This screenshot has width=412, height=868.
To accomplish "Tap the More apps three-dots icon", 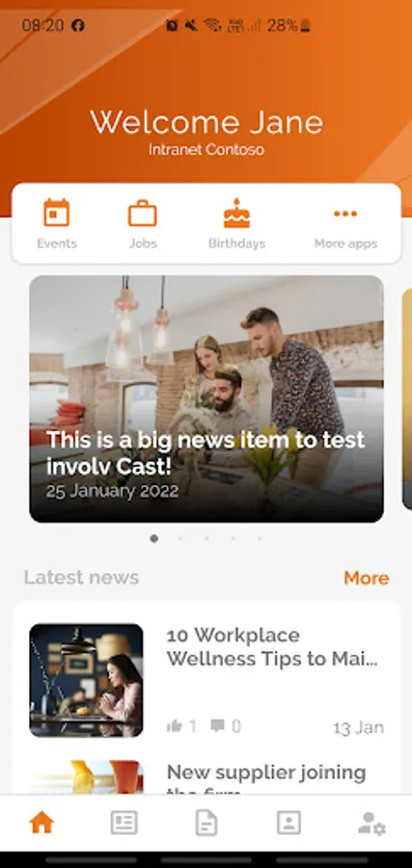I will click(x=345, y=214).
